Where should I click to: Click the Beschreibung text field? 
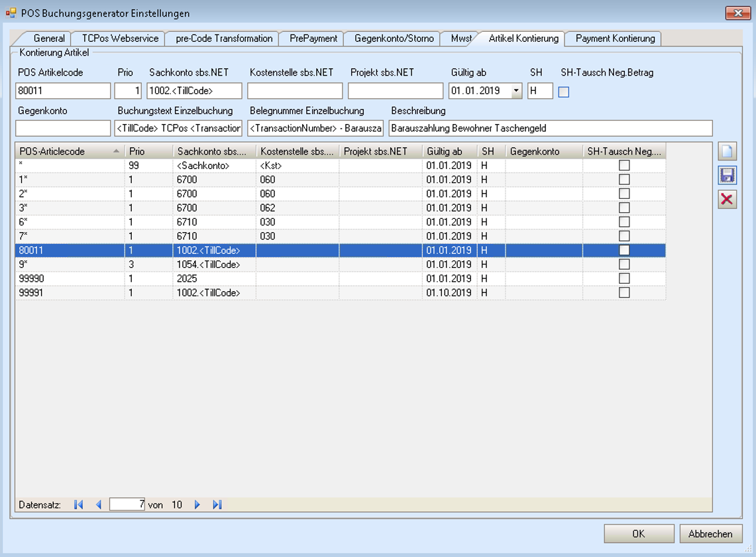click(550, 128)
